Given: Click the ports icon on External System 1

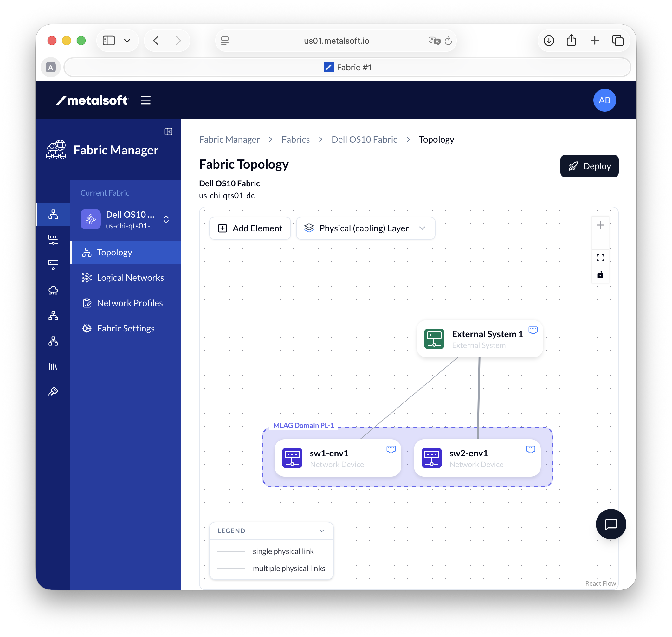Looking at the screenshot, I should point(533,330).
